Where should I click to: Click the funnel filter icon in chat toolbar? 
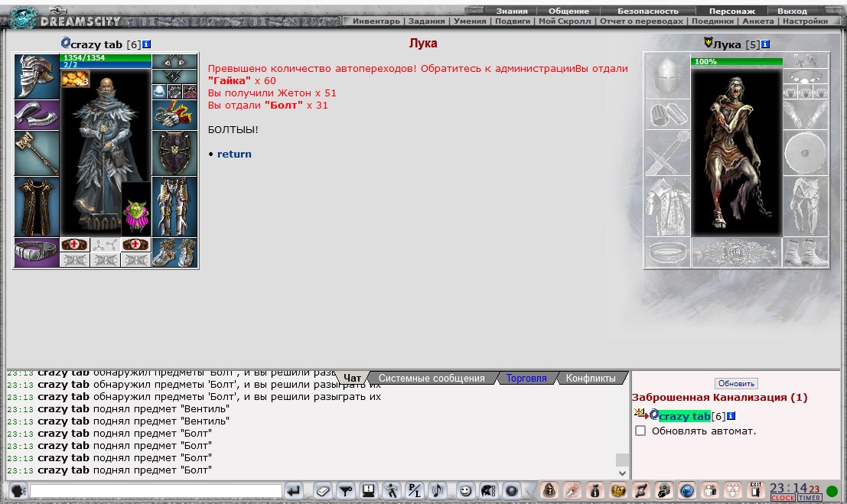[346, 491]
